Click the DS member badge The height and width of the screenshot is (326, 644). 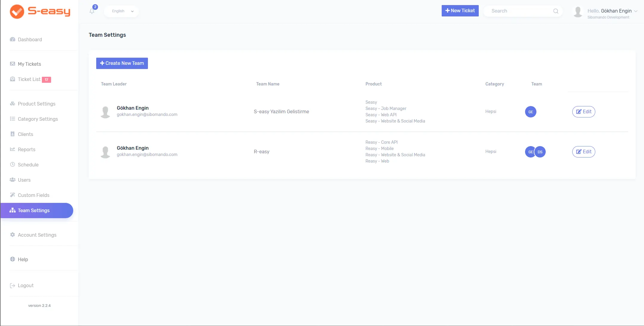(x=540, y=152)
